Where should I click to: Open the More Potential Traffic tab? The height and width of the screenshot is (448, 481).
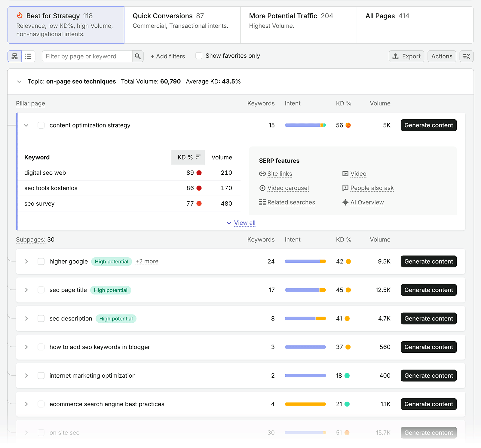(x=299, y=25)
